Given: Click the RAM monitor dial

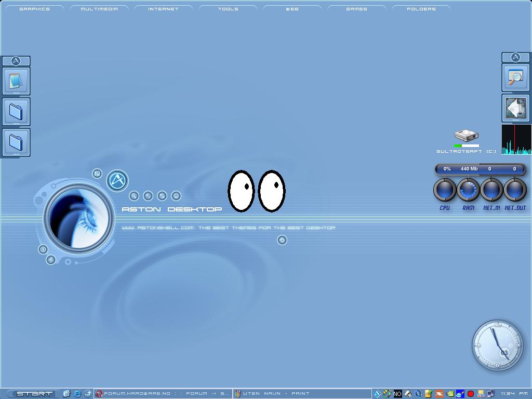Looking at the screenshot, I should 468,190.
